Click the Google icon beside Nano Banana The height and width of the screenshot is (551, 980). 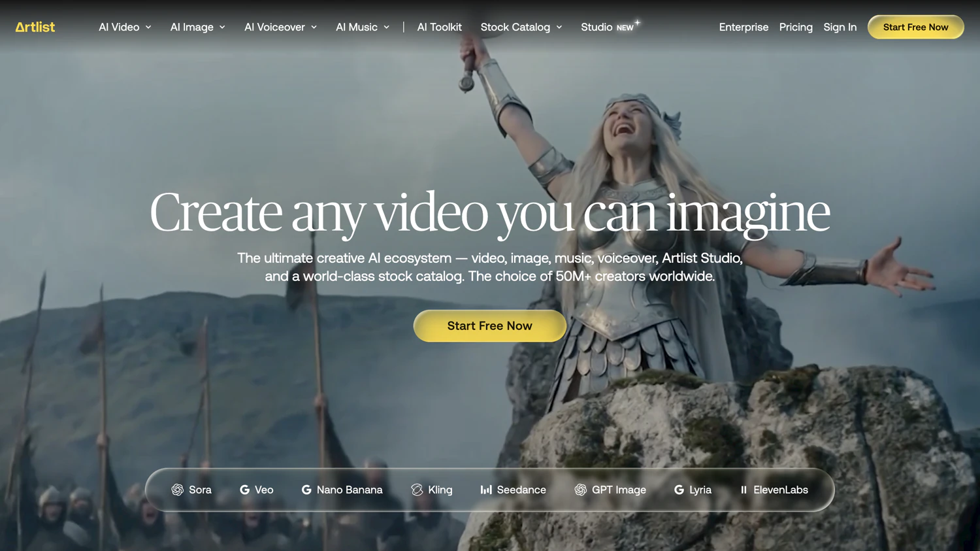[x=306, y=490]
